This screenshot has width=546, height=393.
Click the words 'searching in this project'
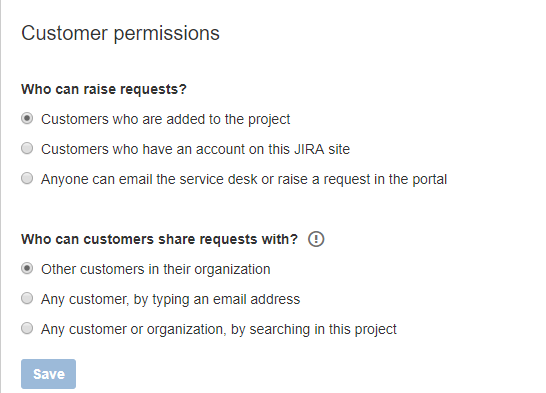(323, 329)
